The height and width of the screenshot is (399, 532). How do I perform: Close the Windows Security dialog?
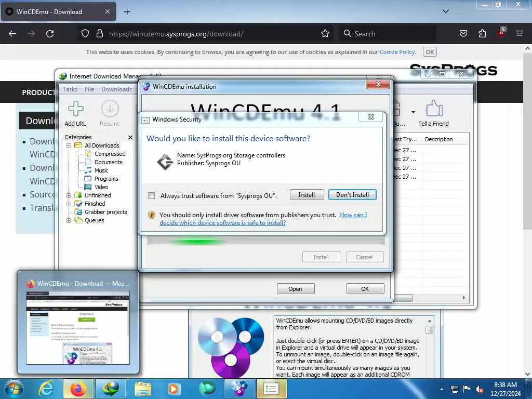371,117
